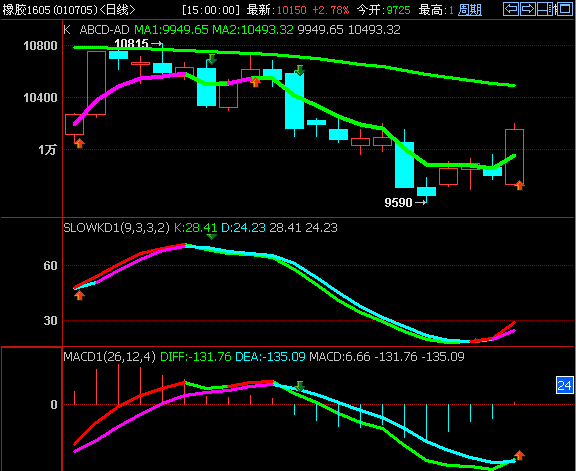Click the ABCD-AD indicator name
Screen dimensions: 576x471
point(104,30)
